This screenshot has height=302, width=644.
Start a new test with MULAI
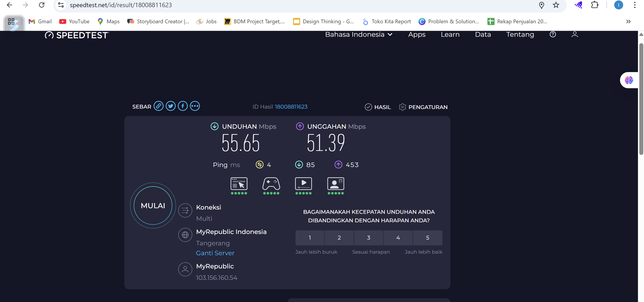click(153, 205)
